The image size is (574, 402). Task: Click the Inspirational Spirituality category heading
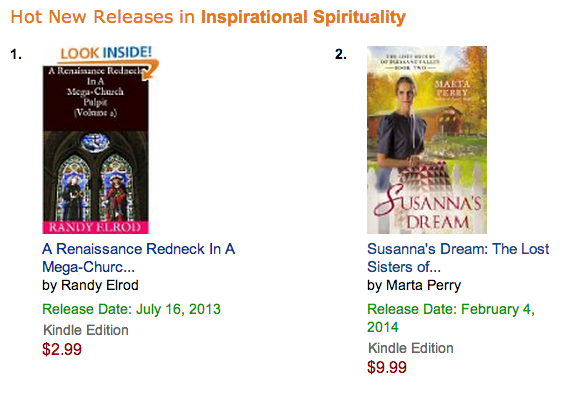(303, 17)
